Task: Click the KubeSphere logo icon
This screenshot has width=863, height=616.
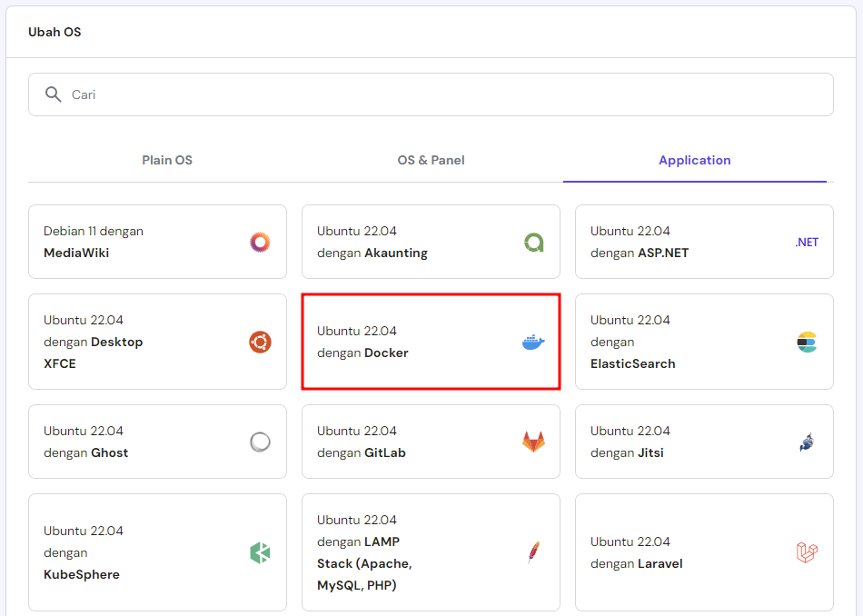Action: (x=260, y=552)
